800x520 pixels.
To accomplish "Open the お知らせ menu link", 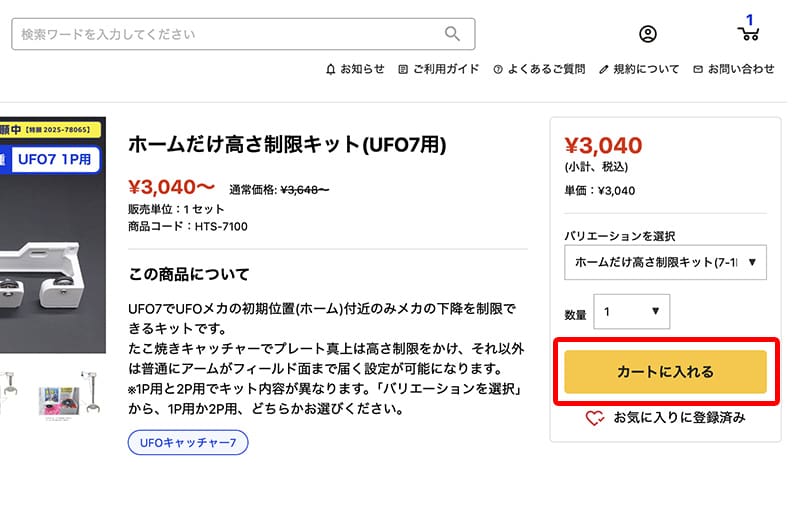I will pyautogui.click(x=362, y=69).
